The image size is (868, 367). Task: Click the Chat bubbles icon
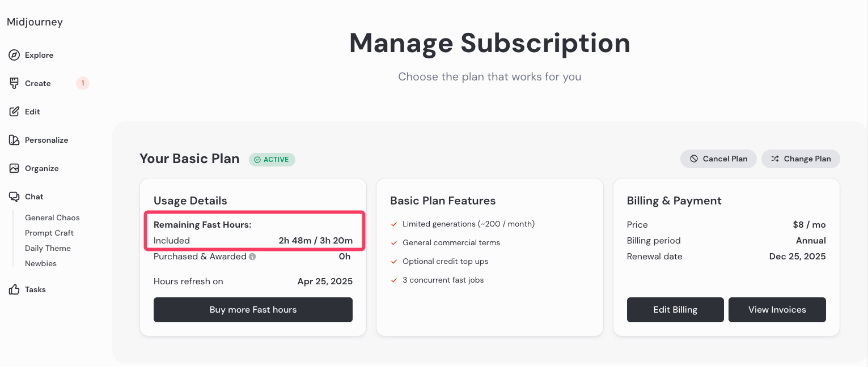click(14, 197)
